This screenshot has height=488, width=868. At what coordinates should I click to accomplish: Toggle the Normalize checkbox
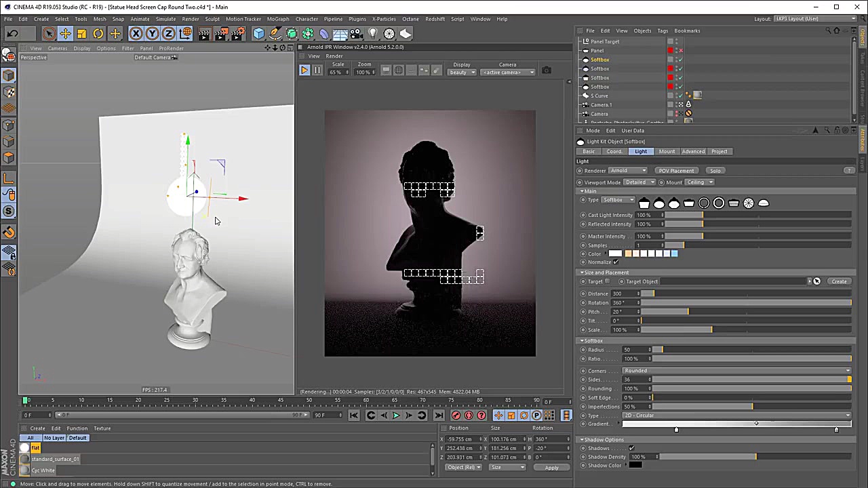pos(616,262)
